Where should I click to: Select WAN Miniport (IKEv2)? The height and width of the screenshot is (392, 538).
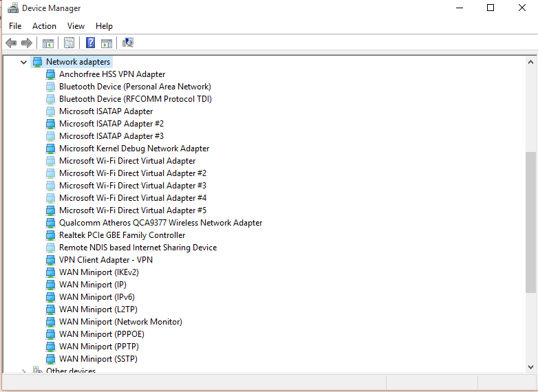click(x=99, y=272)
